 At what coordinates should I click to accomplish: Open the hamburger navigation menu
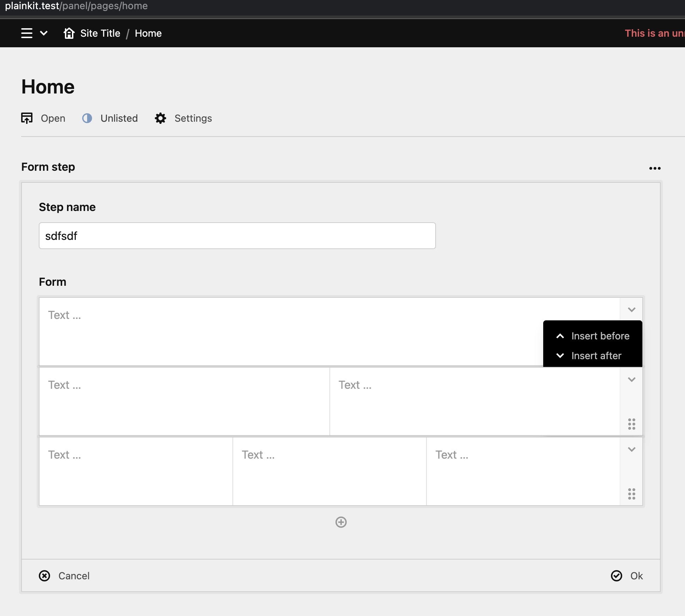point(28,33)
